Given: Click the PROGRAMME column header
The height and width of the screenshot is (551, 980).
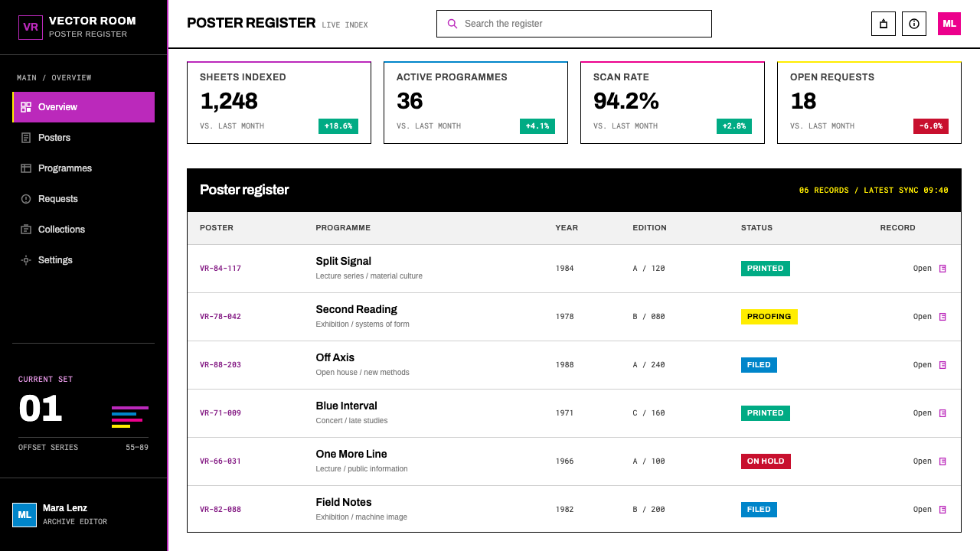Looking at the screenshot, I should [x=343, y=228].
